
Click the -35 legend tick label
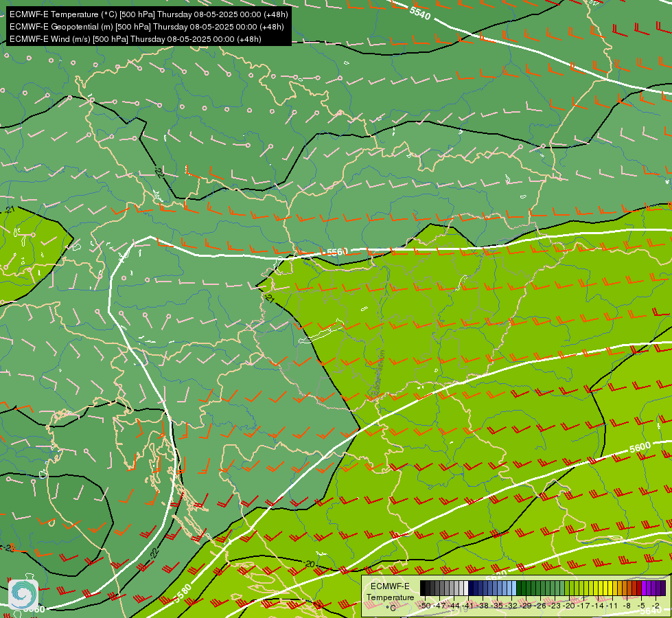(497, 606)
